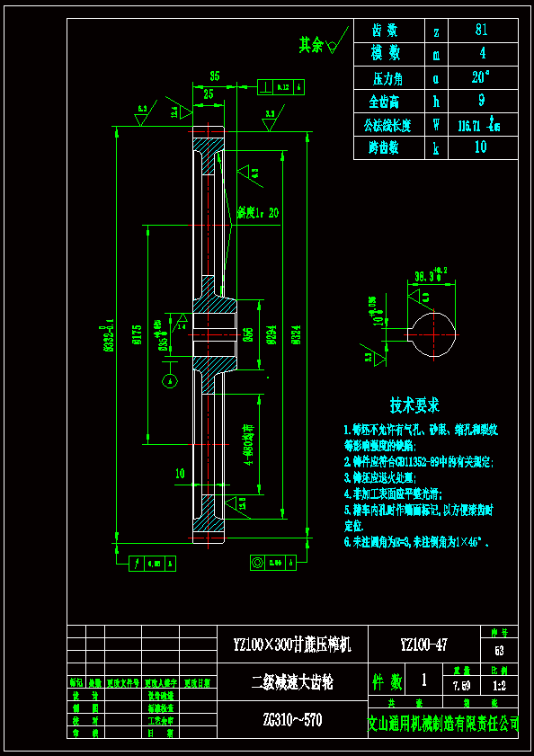Click the 公法线长度 label cell
This screenshot has width=534, height=756.
click(x=387, y=125)
